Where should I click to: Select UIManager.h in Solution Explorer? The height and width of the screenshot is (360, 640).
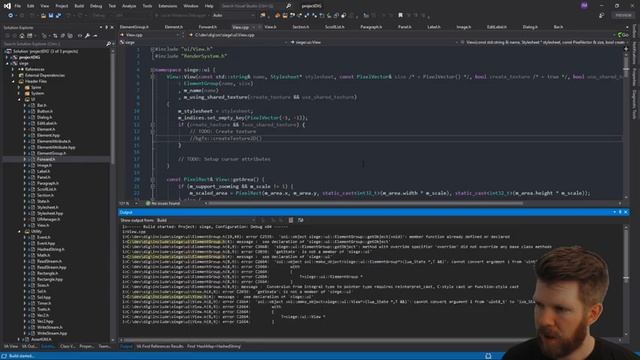point(49,219)
